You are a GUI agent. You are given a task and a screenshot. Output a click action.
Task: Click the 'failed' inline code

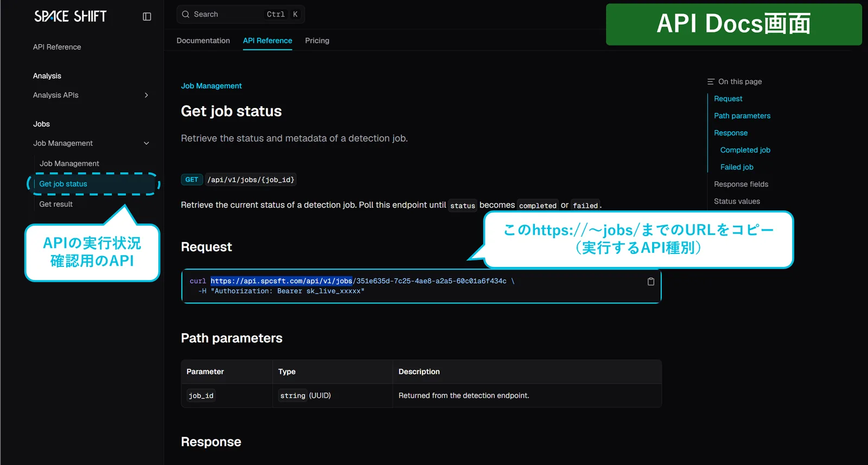tap(585, 206)
